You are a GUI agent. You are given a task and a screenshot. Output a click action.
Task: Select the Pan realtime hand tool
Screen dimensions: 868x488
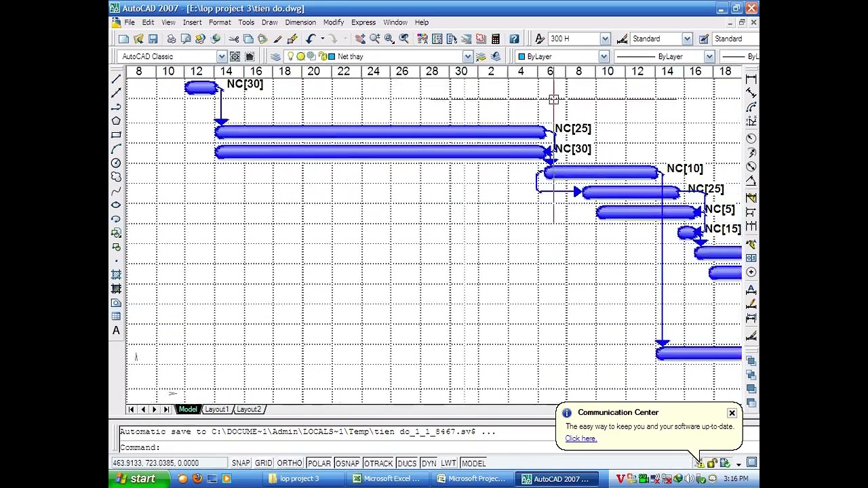pyautogui.click(x=360, y=39)
